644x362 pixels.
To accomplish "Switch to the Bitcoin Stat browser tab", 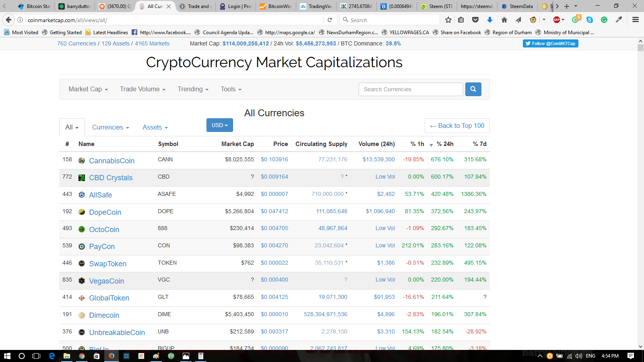I will click(x=35, y=6).
